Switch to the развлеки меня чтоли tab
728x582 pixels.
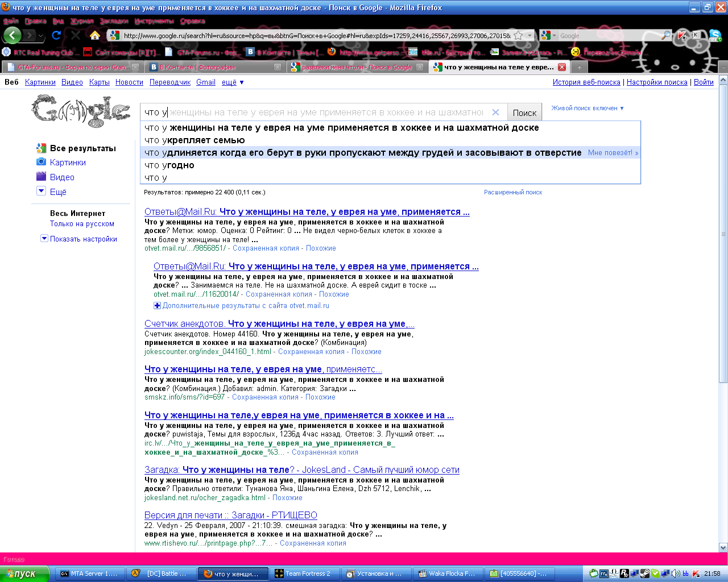[x=357, y=67]
